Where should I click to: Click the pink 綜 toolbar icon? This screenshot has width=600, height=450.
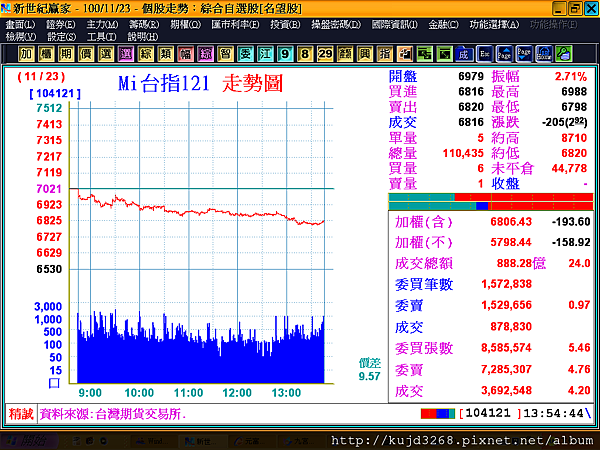coord(205,54)
